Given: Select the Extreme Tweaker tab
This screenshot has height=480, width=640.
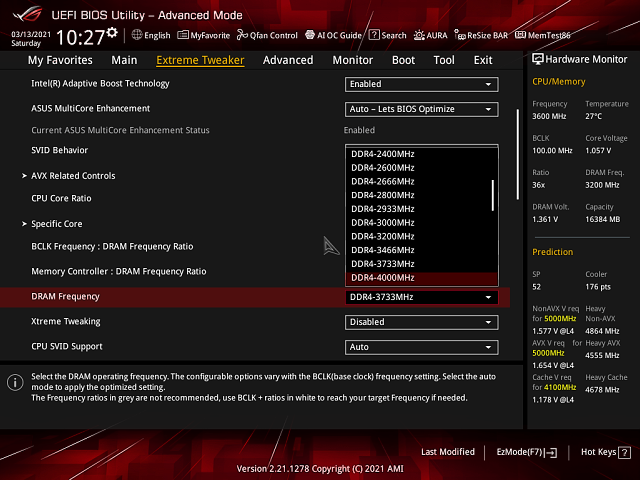Looking at the screenshot, I should 200,60.
